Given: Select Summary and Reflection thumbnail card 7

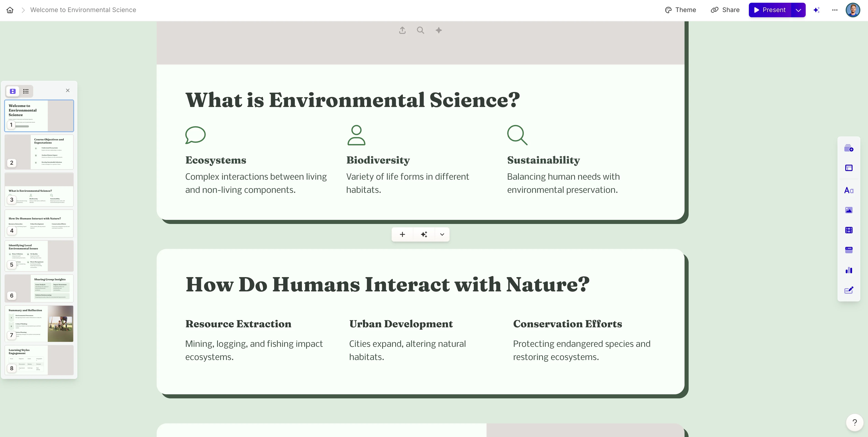Looking at the screenshot, I should point(39,323).
